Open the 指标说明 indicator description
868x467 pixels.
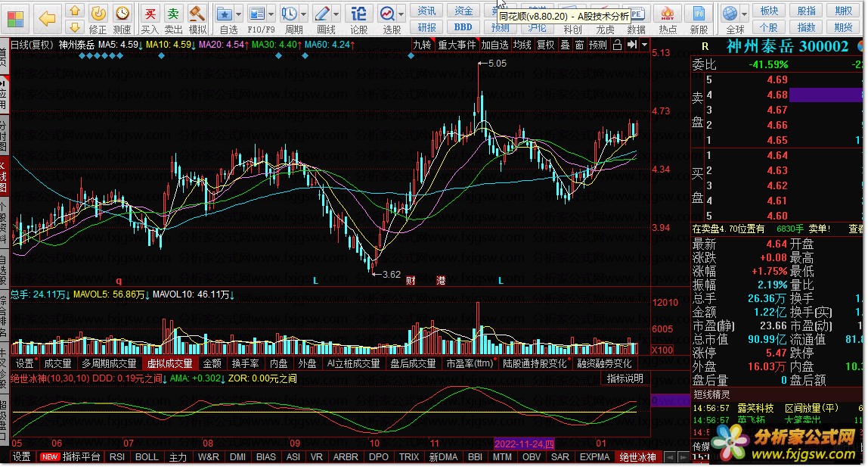(625, 379)
